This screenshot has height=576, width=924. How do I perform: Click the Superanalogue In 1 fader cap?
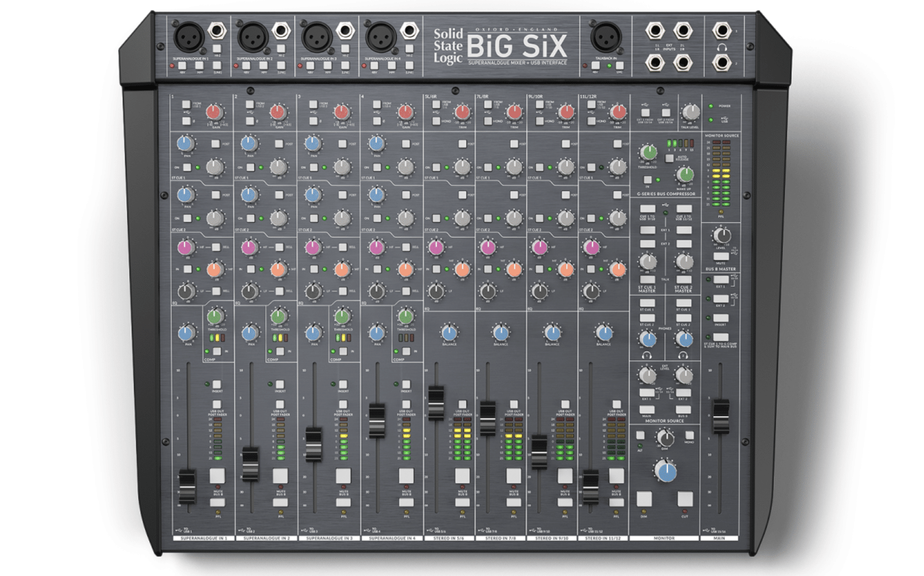[187, 486]
